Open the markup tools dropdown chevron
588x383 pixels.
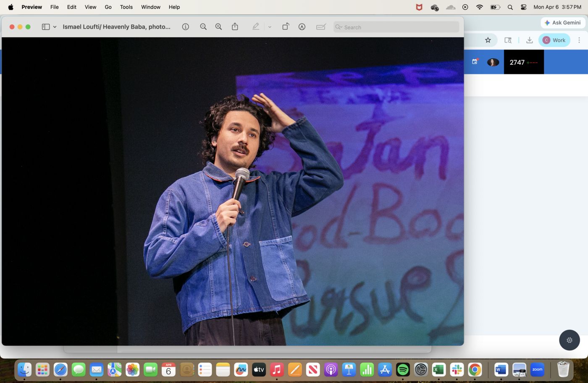pos(270,26)
